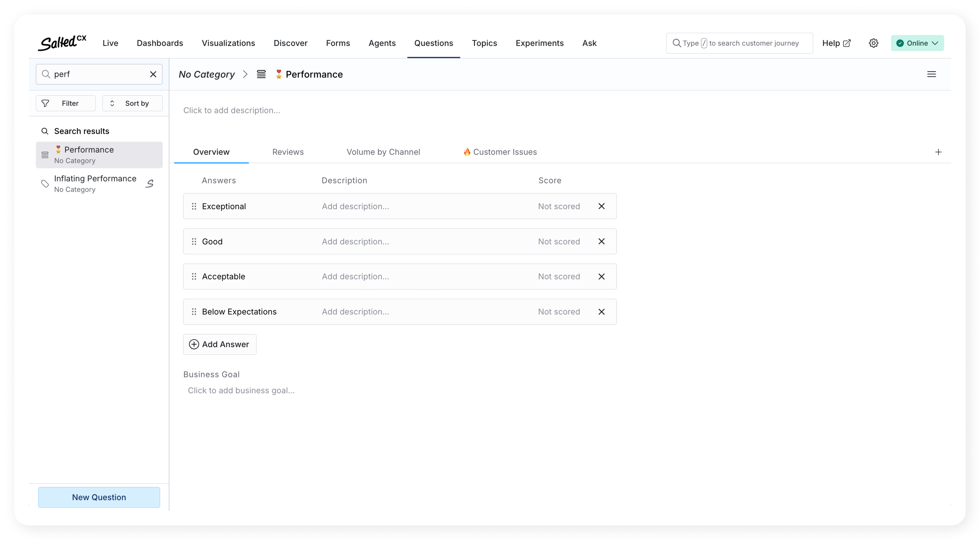Click the Salted CX logo
Screen dimensions: 980x540
(62, 43)
